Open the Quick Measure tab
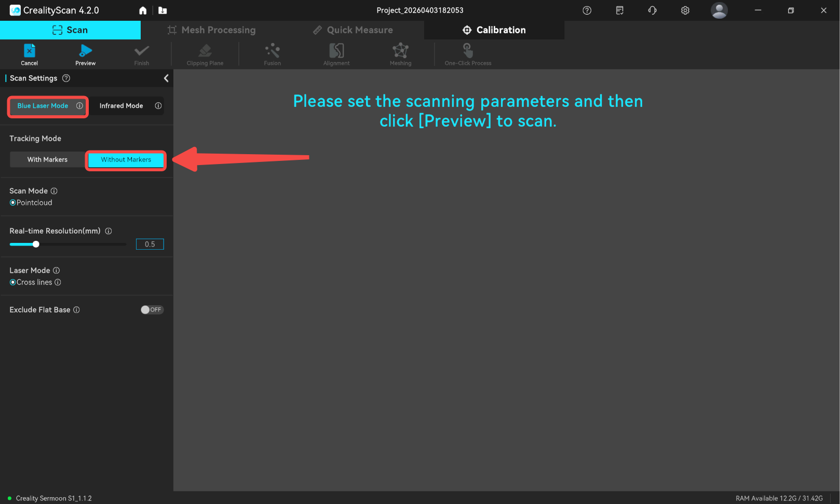The height and width of the screenshot is (504, 840). click(353, 30)
